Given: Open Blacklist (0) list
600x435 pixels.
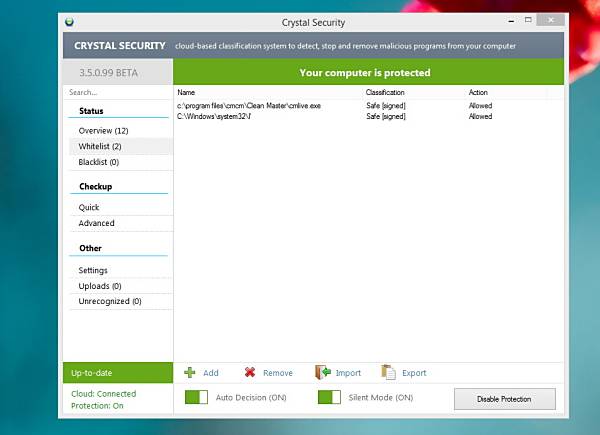Looking at the screenshot, I should click(x=99, y=162).
